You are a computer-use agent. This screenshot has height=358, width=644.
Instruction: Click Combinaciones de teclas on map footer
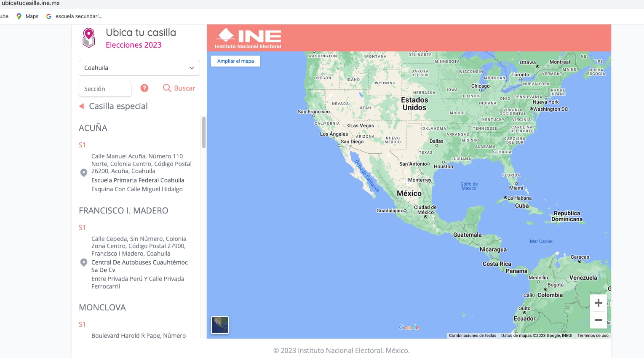472,336
